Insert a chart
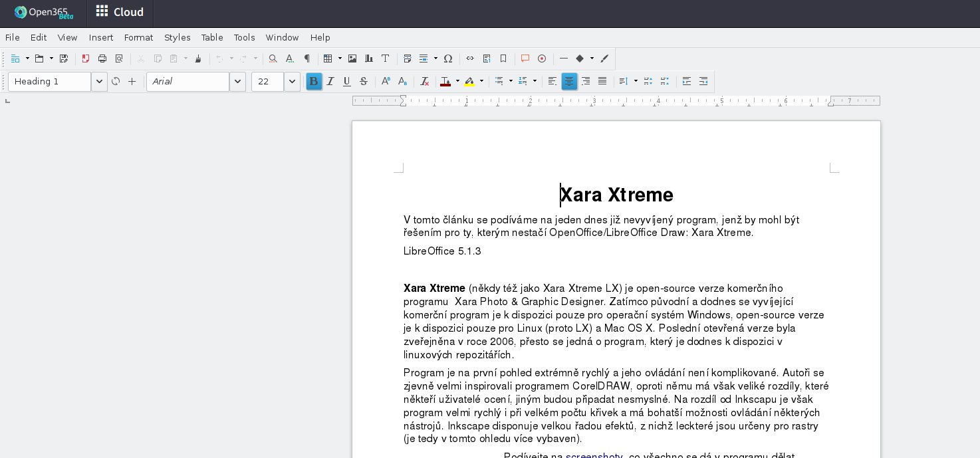 click(x=369, y=58)
